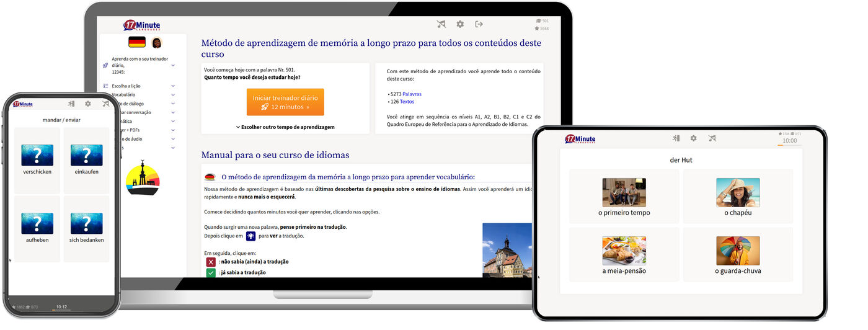Click the German flag next to manual heading

(x=210, y=177)
